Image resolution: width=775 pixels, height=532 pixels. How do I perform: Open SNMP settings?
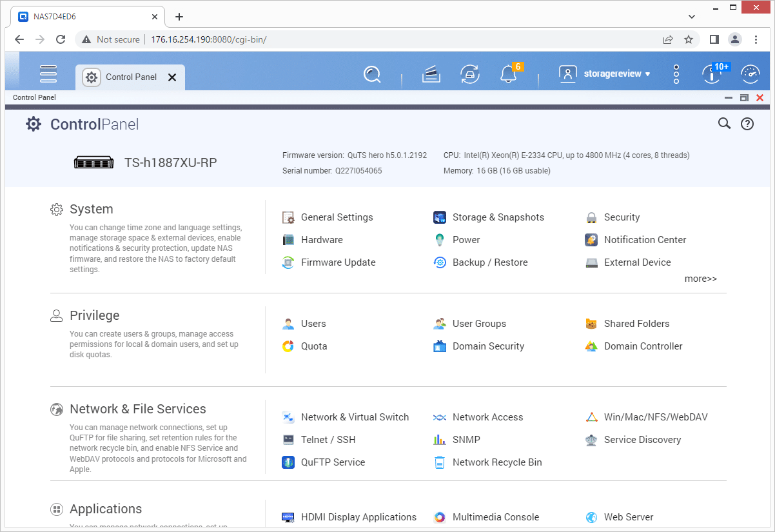(457, 440)
